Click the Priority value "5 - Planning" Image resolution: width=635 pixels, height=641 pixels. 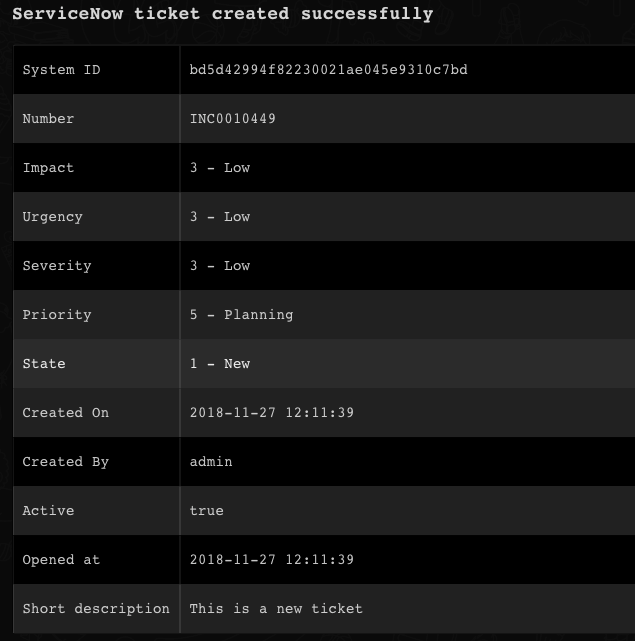coord(241,315)
